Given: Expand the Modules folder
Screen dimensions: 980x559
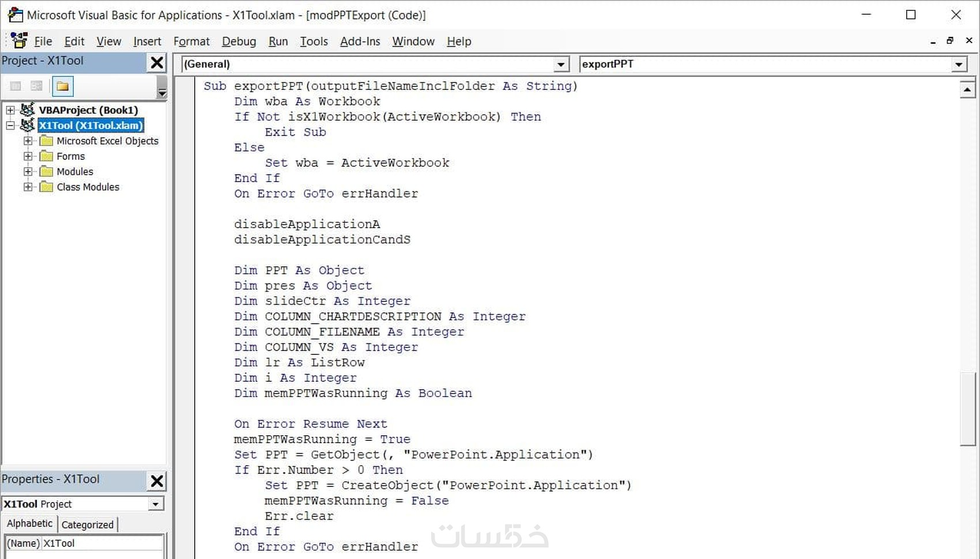Looking at the screenshot, I should 28,172.
